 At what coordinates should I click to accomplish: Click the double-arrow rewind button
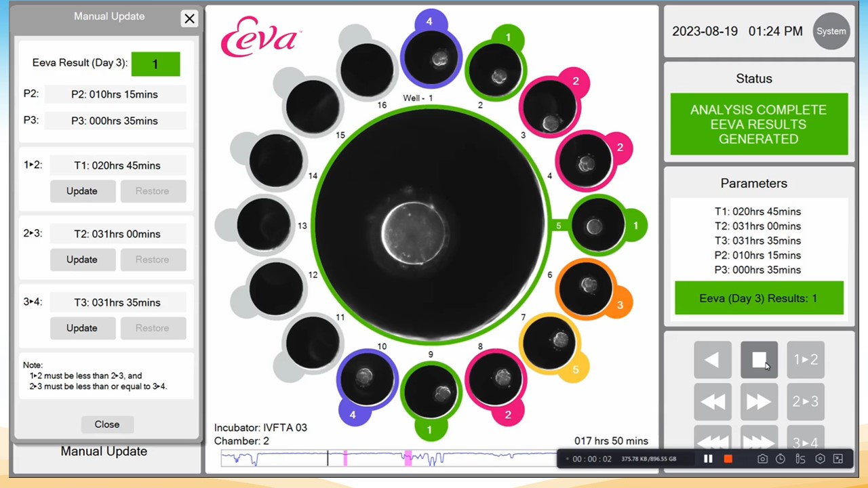pos(712,402)
